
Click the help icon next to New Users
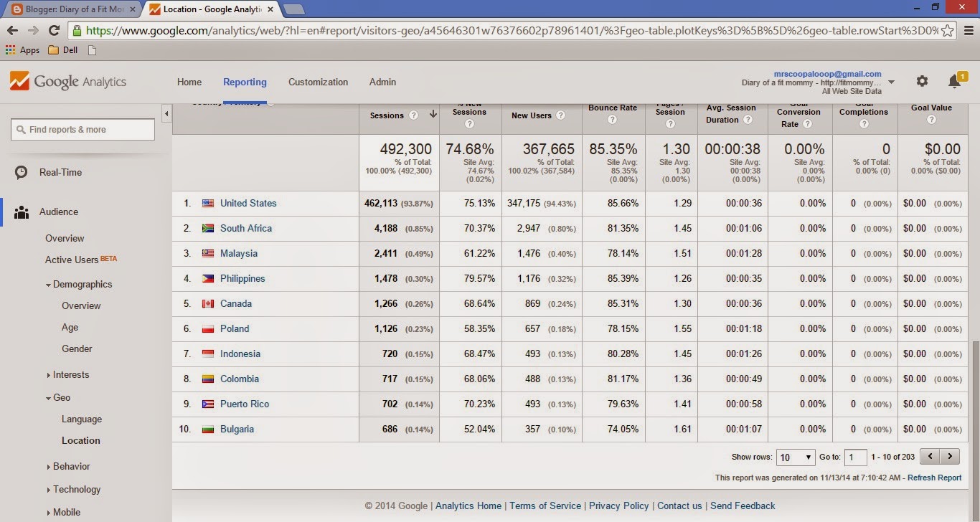click(560, 115)
